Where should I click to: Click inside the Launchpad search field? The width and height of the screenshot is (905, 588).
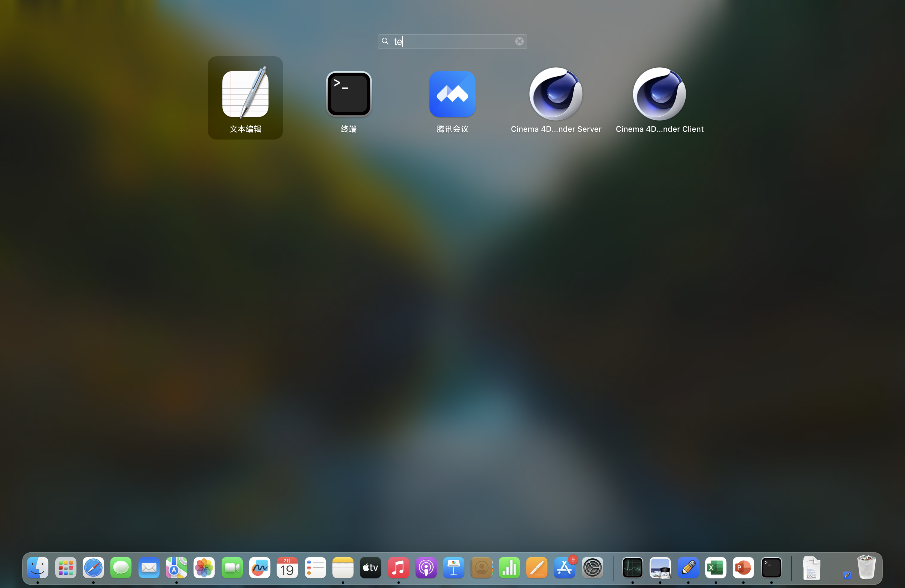click(452, 41)
